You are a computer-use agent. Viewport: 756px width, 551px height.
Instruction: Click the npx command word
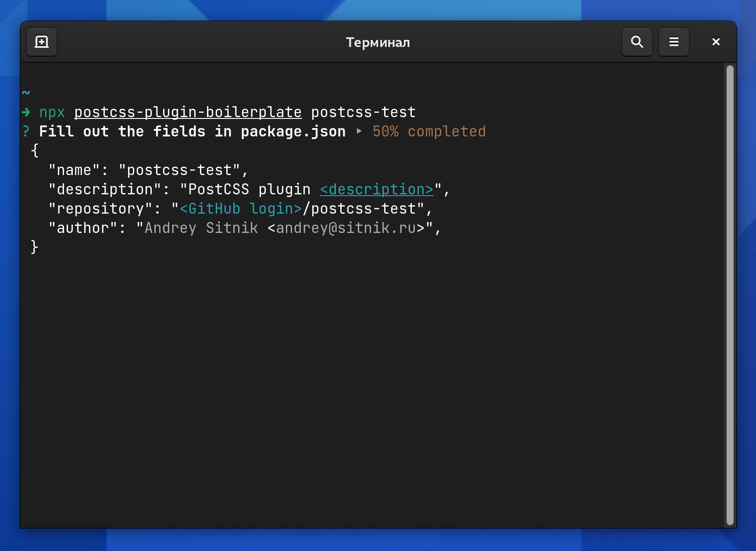point(52,113)
